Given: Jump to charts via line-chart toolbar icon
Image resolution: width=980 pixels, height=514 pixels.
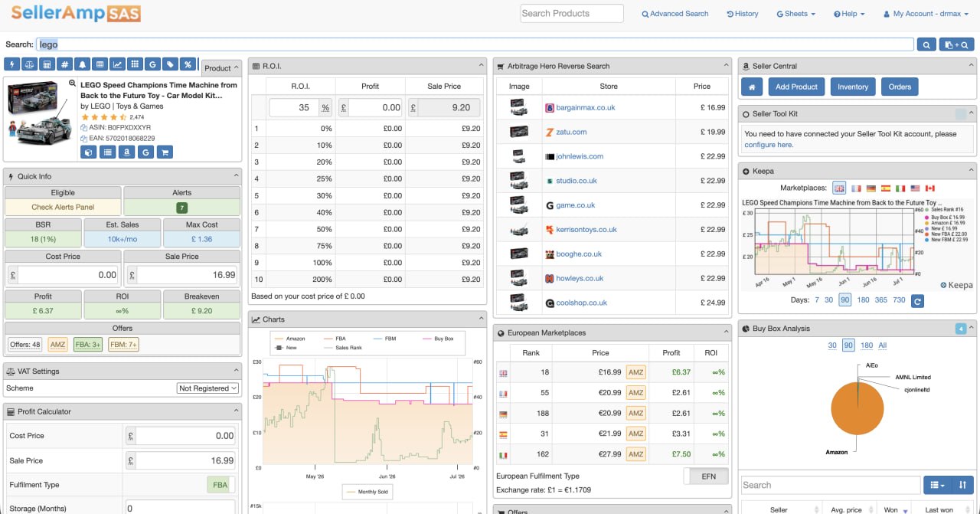Looking at the screenshot, I should click(118, 64).
